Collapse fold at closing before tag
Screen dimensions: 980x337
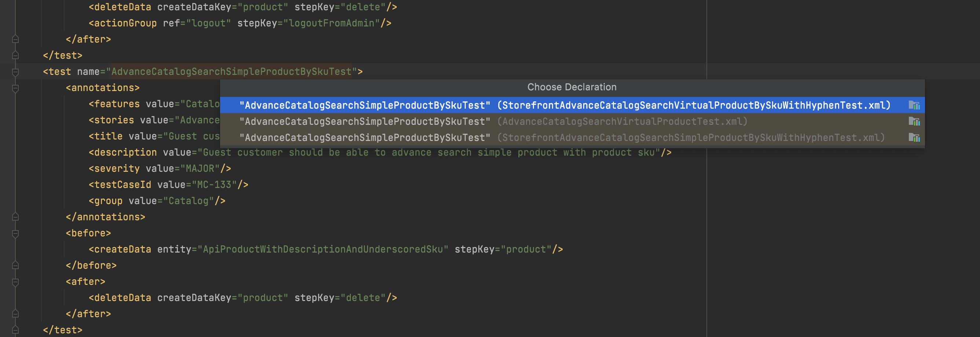(x=15, y=265)
